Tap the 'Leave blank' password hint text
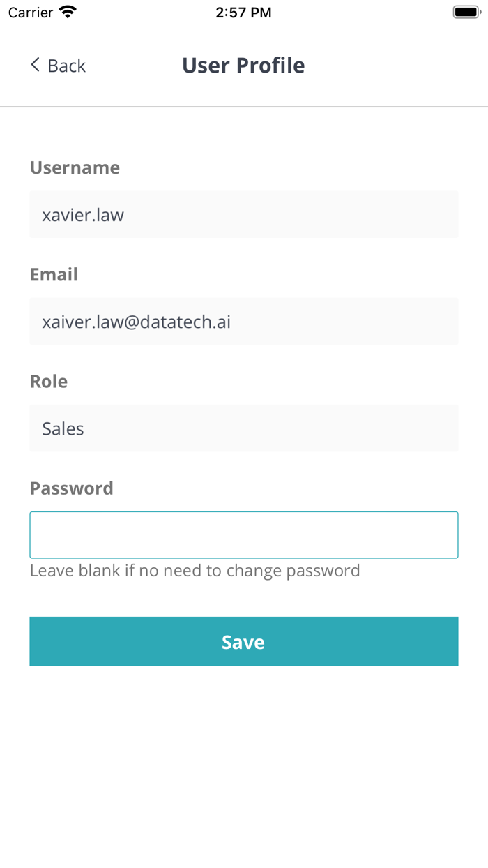 (195, 571)
